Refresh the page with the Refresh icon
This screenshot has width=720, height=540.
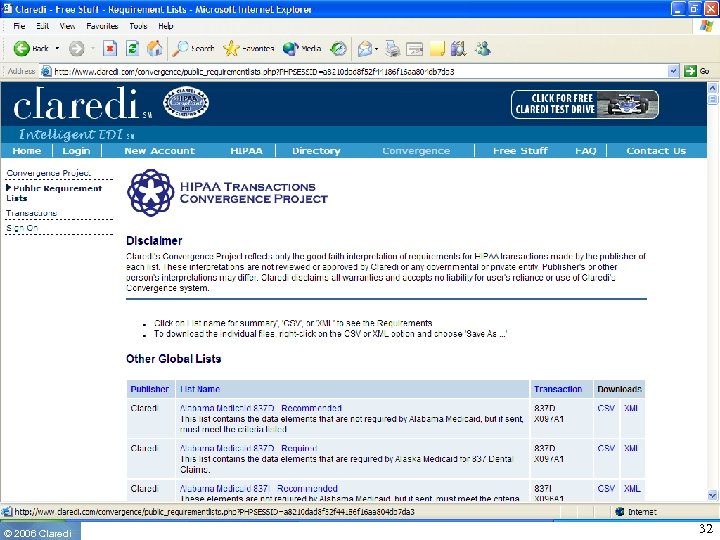pyautogui.click(x=132, y=48)
